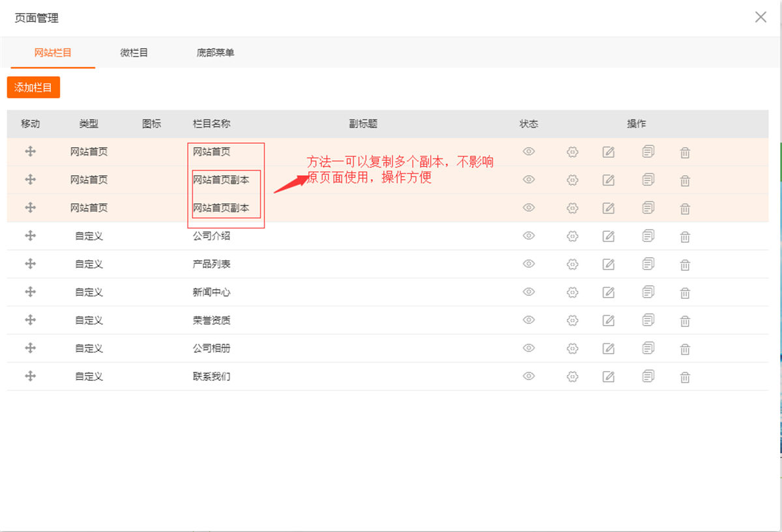Click edit pencil icon for 公司相册
The width and height of the screenshot is (782, 532).
pyautogui.click(x=608, y=348)
